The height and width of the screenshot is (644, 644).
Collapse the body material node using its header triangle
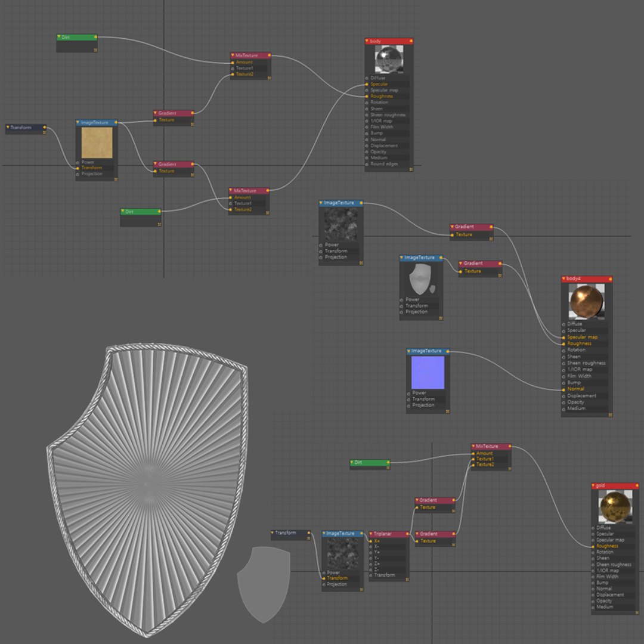pyautogui.click(x=367, y=41)
